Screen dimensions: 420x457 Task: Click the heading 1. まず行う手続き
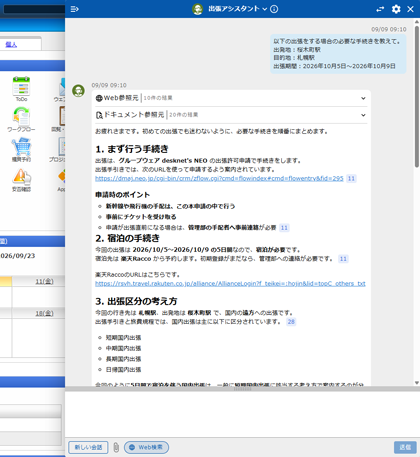(x=132, y=149)
